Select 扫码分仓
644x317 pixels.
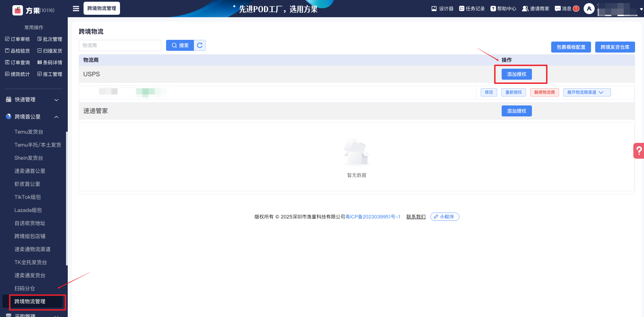point(25,288)
